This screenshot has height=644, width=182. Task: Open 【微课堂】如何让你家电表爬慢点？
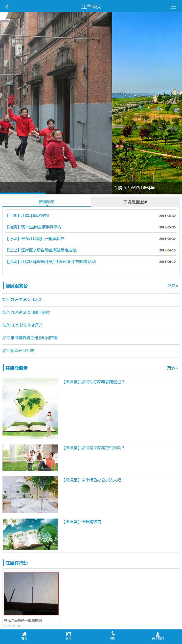point(93,382)
